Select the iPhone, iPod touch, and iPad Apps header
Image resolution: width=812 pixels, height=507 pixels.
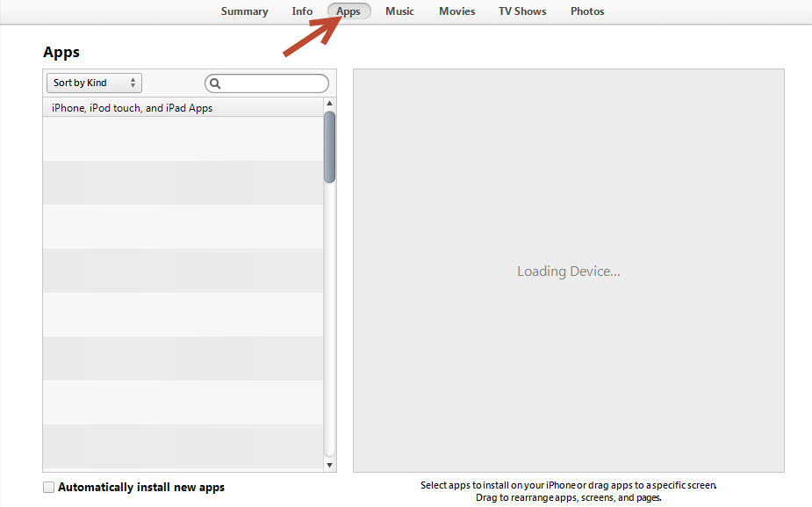click(183, 108)
